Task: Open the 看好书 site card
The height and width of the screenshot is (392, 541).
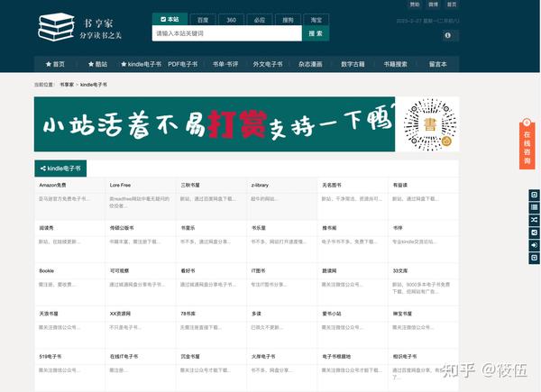Action: point(211,284)
